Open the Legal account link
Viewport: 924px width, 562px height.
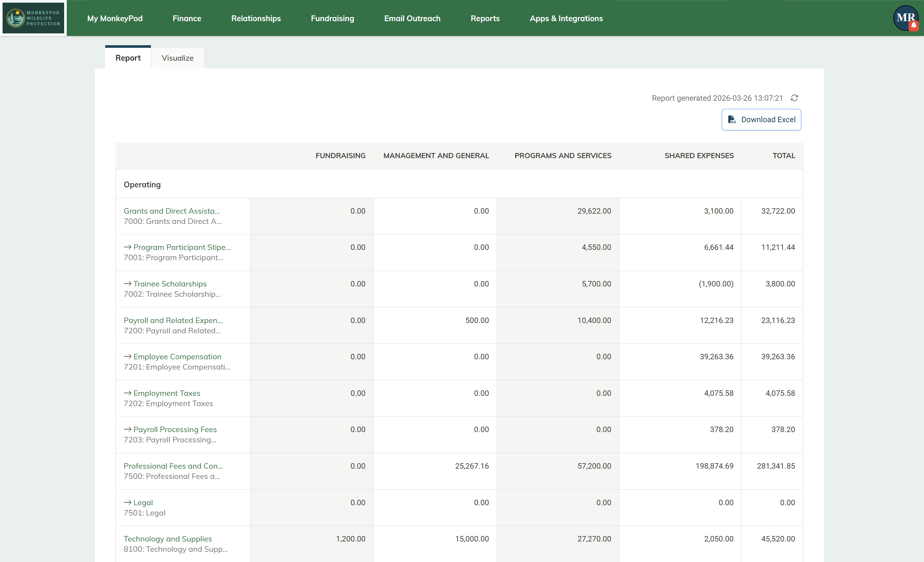143,502
